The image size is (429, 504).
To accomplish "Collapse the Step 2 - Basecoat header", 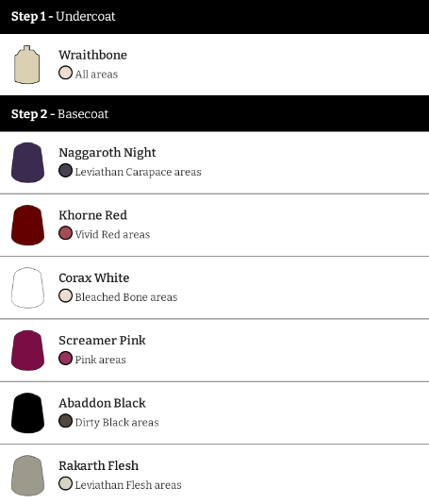I will pyautogui.click(x=215, y=114).
